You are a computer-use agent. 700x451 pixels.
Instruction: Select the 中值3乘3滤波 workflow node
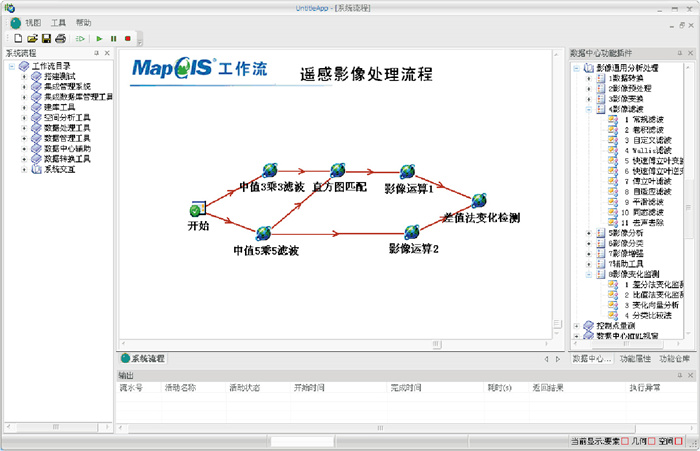click(x=270, y=170)
